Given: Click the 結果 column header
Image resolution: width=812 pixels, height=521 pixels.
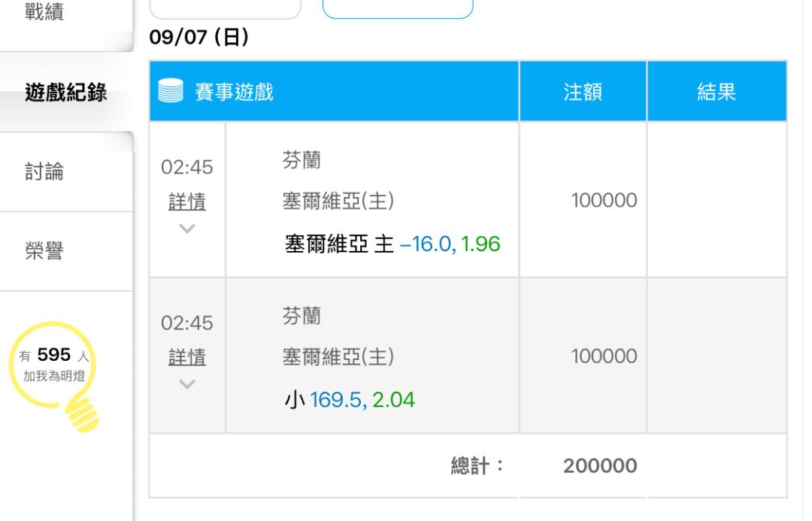Looking at the screenshot, I should coord(716,92).
